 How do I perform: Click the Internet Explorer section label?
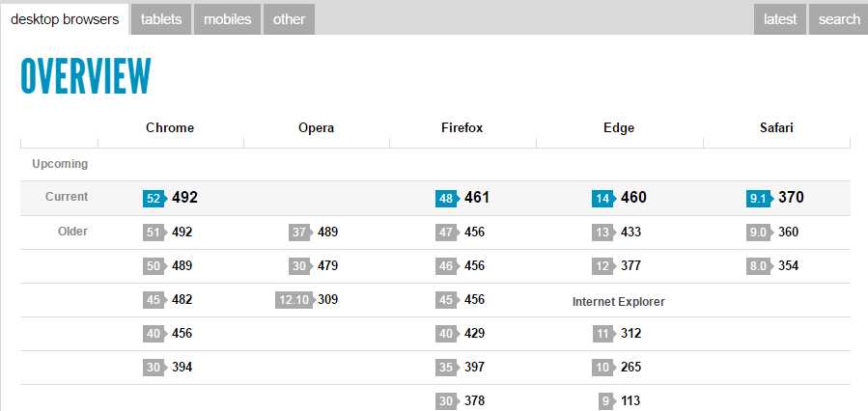pos(618,302)
